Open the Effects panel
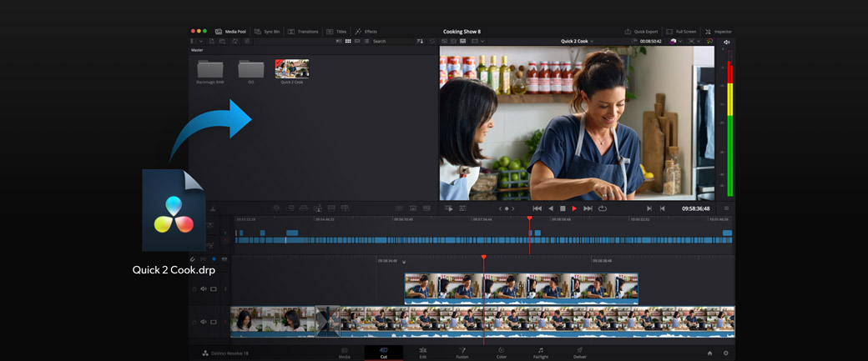This screenshot has height=361, width=868. pos(366,32)
